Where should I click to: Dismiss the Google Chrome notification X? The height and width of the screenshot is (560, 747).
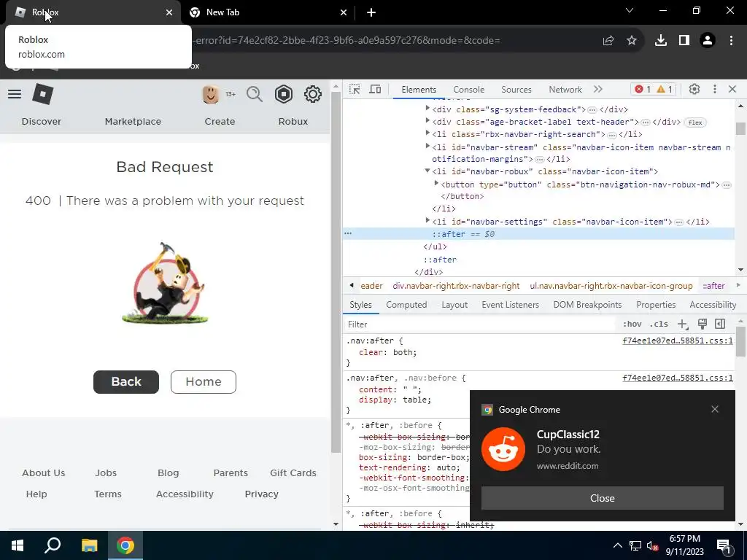(715, 409)
